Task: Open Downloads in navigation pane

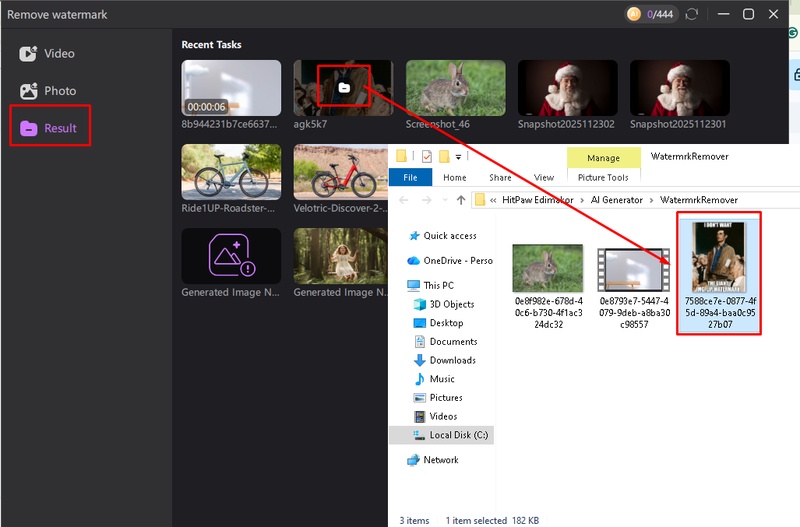Action: 444,360
